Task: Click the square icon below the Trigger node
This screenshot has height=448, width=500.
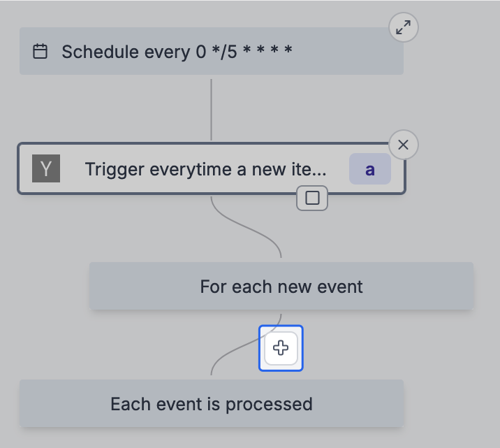Action: click(x=312, y=198)
